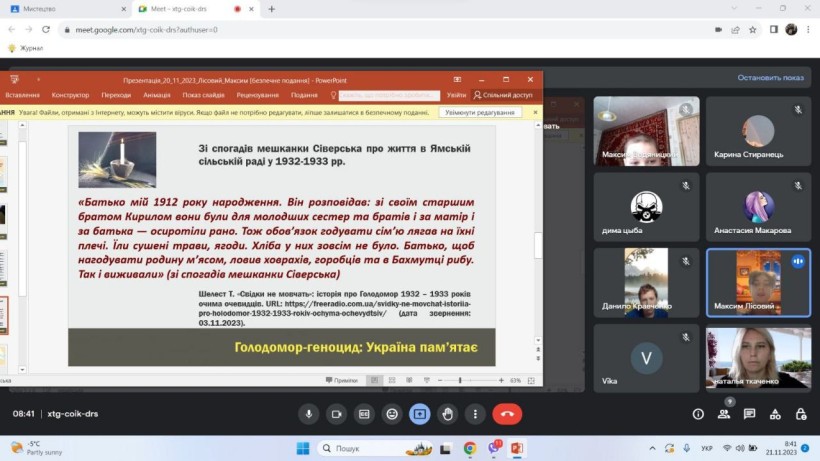Open the chat panel icon

tap(749, 414)
